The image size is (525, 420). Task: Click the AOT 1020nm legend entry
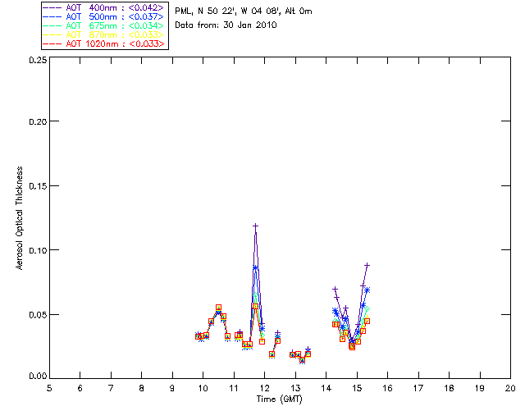[x=104, y=43]
